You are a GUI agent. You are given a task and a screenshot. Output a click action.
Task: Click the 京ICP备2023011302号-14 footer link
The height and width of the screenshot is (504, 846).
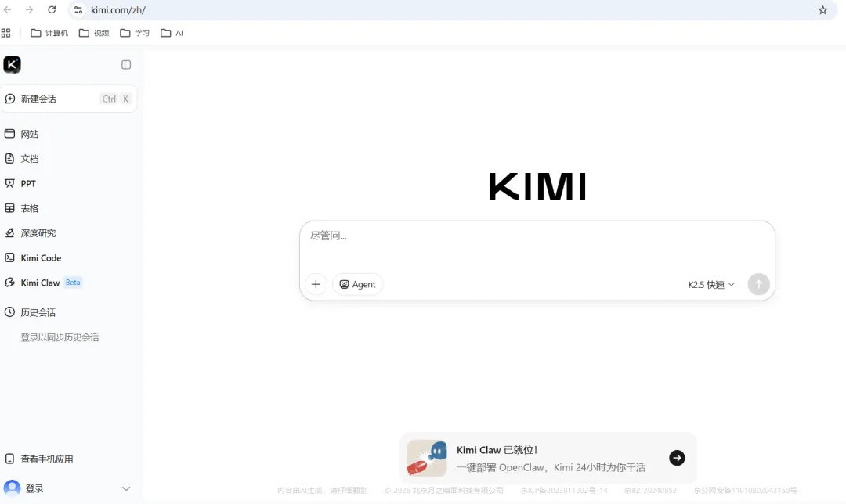pyautogui.click(x=564, y=491)
